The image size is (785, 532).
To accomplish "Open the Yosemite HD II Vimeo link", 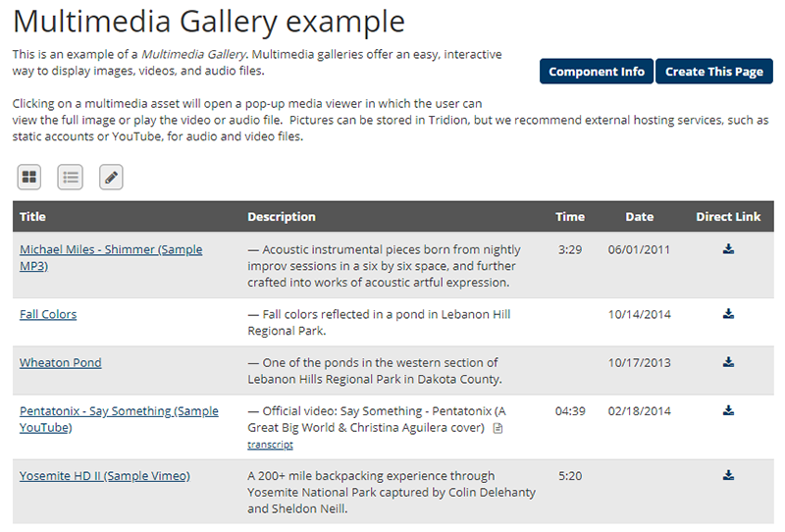I will 104,476.
